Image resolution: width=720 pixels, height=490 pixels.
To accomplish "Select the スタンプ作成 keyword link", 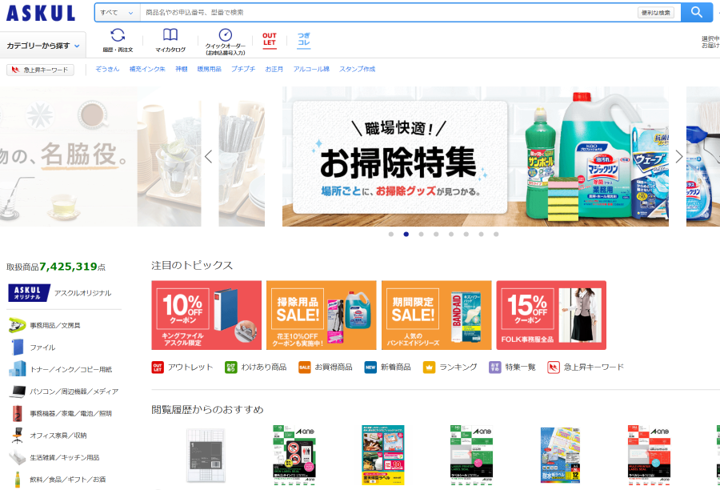I will [357, 69].
